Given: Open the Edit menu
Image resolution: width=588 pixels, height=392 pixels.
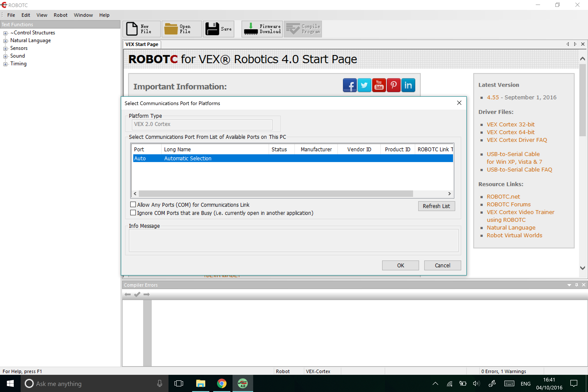Looking at the screenshot, I should tap(26, 15).
